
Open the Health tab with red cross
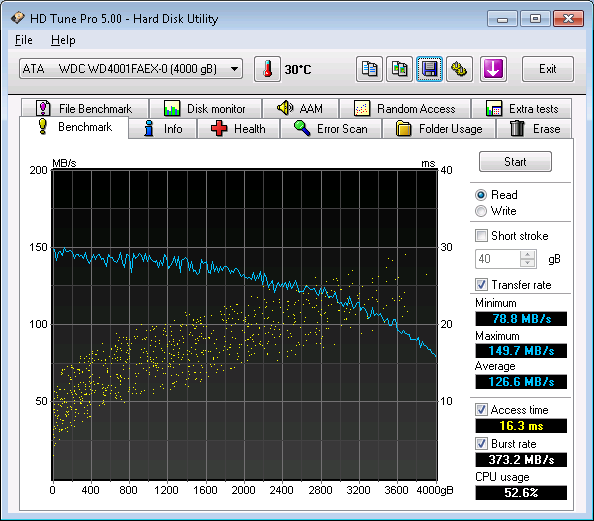(x=238, y=129)
